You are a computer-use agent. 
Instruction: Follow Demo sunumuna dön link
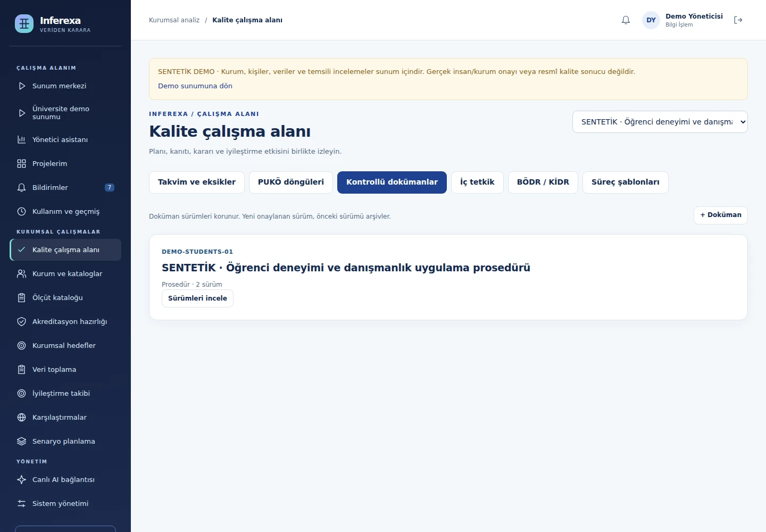tap(195, 86)
